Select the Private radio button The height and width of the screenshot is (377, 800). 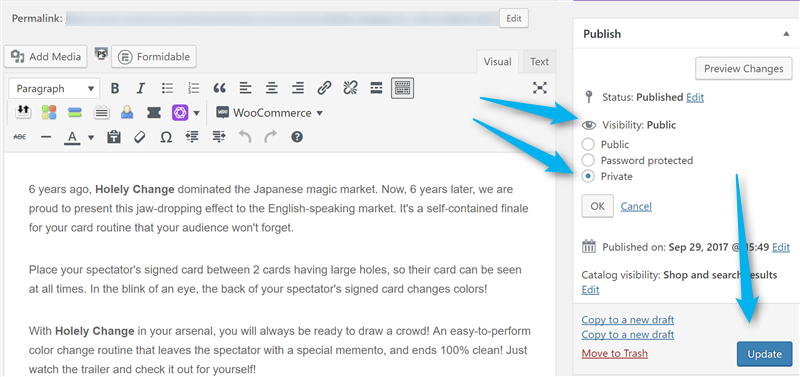tap(588, 177)
